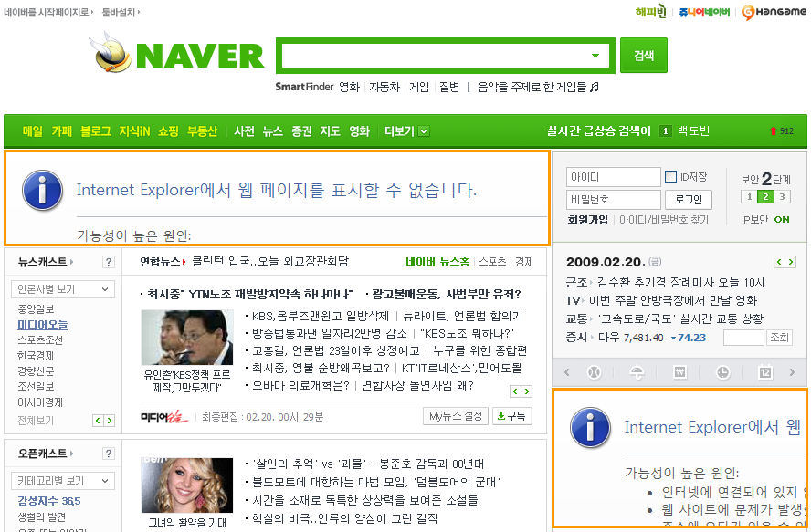Expand the 뉴스캐스트 section heading
Image resolution: width=811 pixels, height=532 pixels.
tap(46, 262)
